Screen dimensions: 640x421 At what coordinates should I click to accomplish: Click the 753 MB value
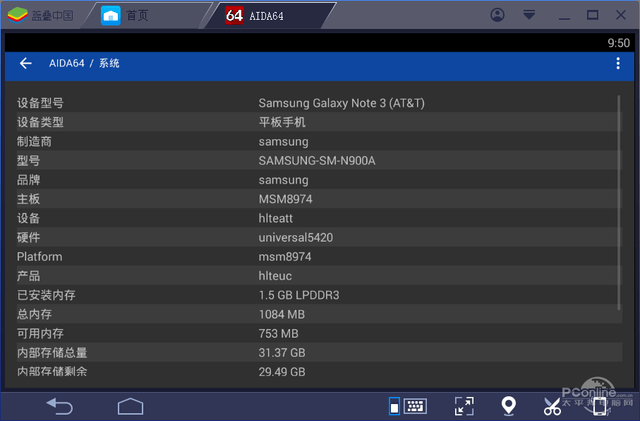tap(278, 333)
